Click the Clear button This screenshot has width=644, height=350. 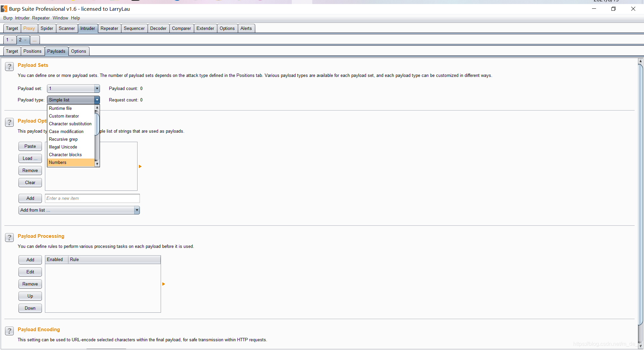tap(30, 183)
